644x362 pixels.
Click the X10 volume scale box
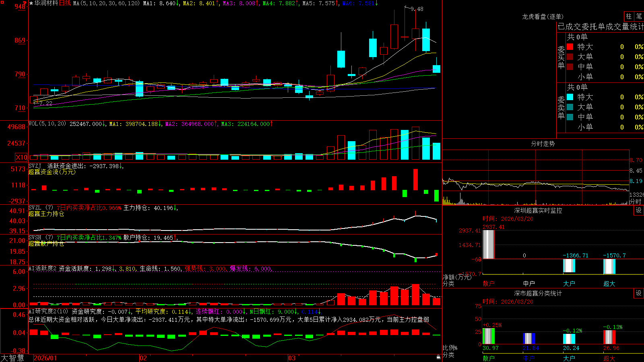point(21,157)
